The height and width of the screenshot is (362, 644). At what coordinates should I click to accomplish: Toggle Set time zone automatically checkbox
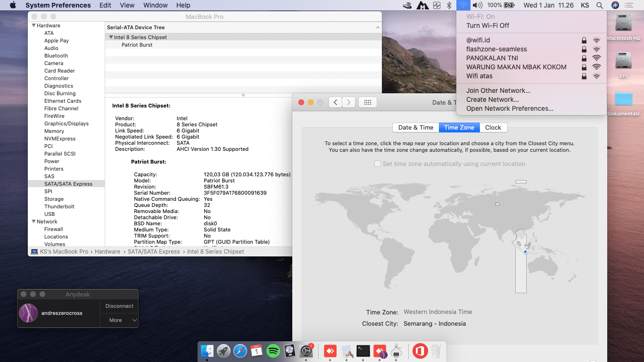[x=378, y=164]
